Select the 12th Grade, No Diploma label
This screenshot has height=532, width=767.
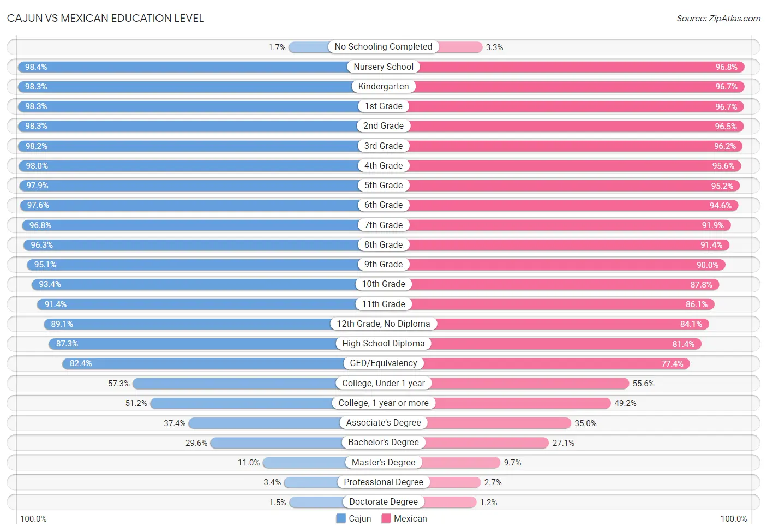383,324
